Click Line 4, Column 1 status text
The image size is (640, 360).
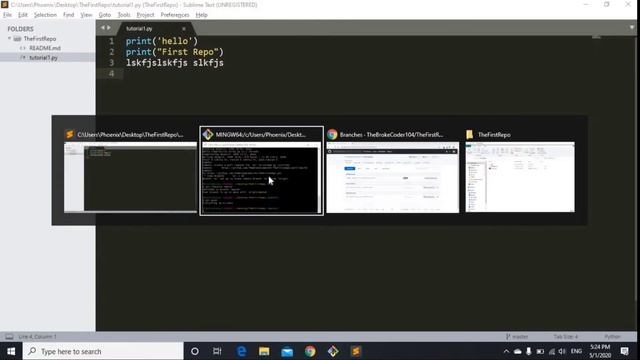[37, 337]
